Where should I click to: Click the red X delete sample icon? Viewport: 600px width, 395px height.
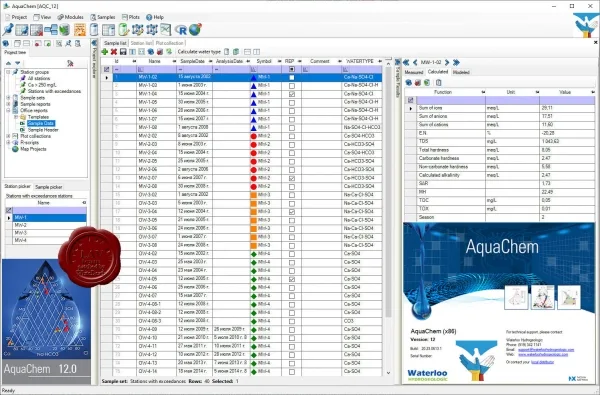[114, 52]
